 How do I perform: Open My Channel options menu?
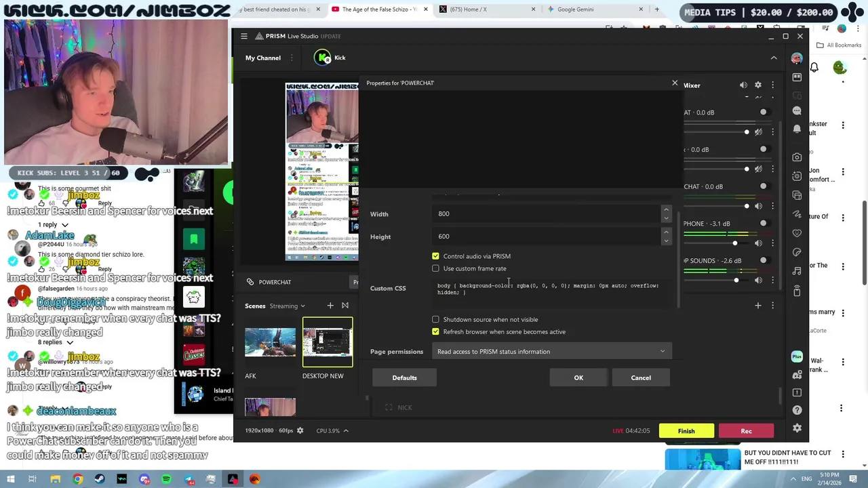click(x=292, y=58)
